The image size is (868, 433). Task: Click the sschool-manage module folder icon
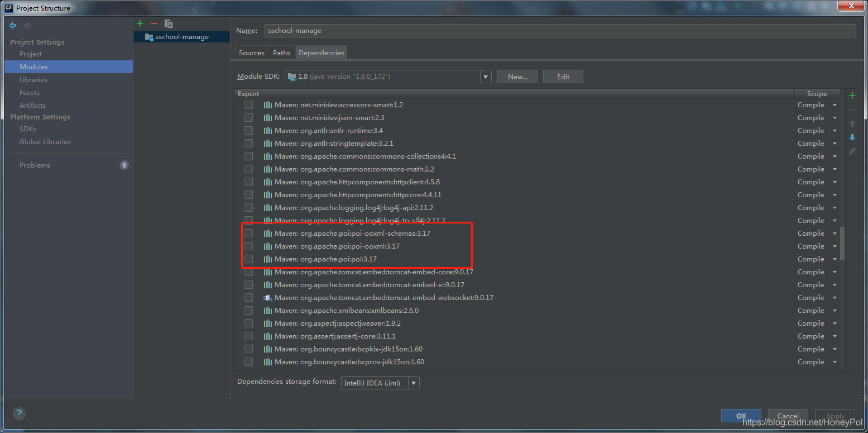click(x=149, y=37)
